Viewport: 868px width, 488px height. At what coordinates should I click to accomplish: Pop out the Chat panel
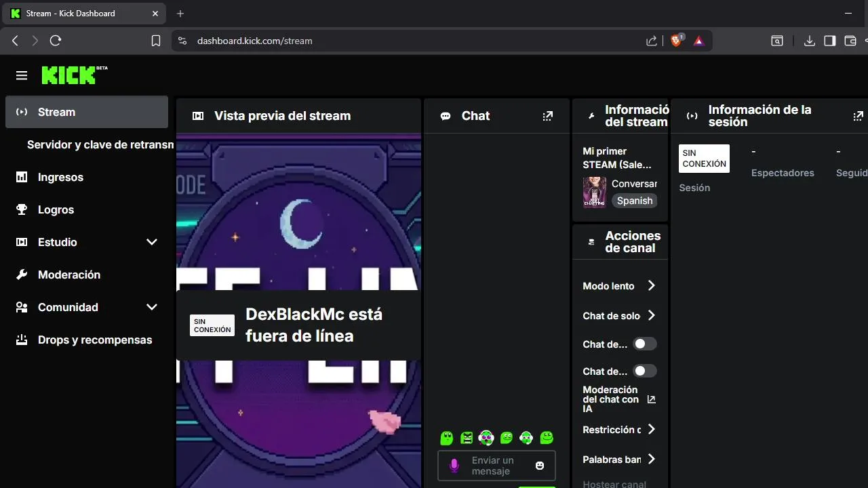(x=548, y=116)
